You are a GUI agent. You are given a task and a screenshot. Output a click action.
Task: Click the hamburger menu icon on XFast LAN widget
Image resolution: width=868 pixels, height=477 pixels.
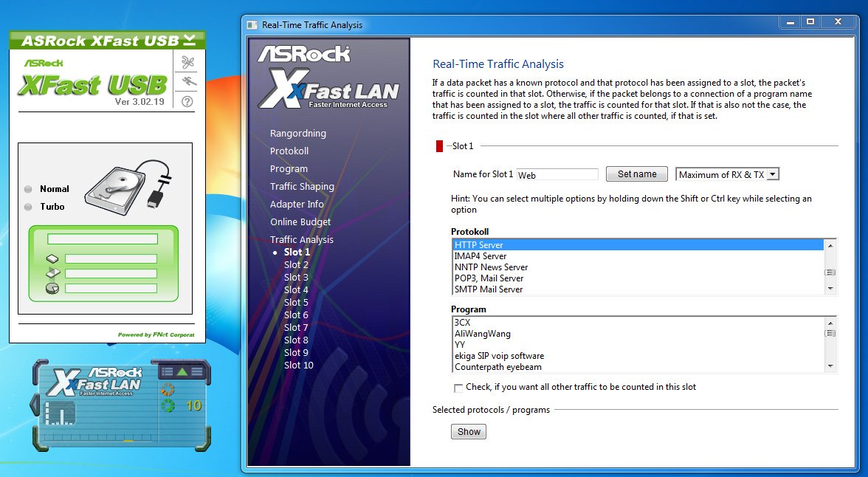(x=196, y=371)
